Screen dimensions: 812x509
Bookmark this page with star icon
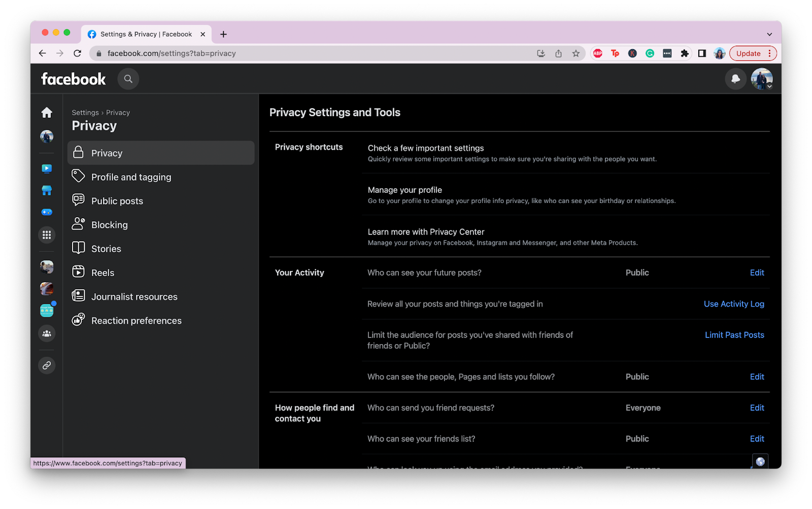point(576,53)
